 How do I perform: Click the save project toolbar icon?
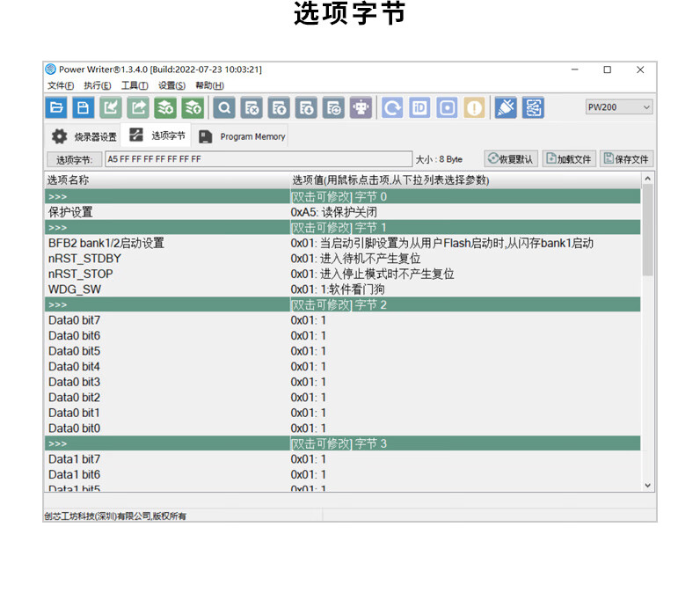pos(84,107)
